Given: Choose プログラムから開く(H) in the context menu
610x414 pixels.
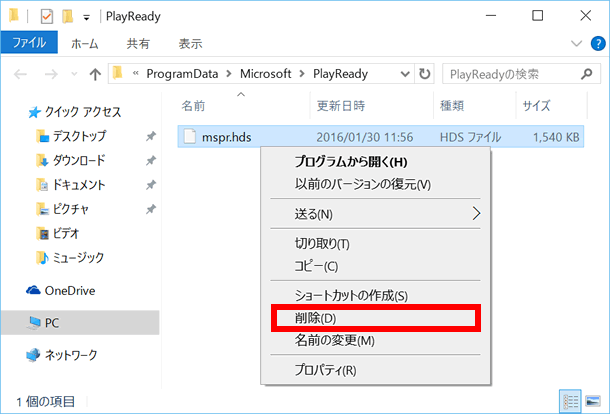Looking at the screenshot, I should [375, 161].
